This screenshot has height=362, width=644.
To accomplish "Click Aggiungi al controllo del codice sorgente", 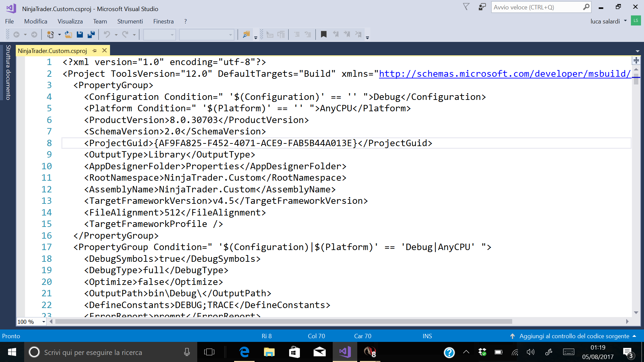I will pos(574,336).
